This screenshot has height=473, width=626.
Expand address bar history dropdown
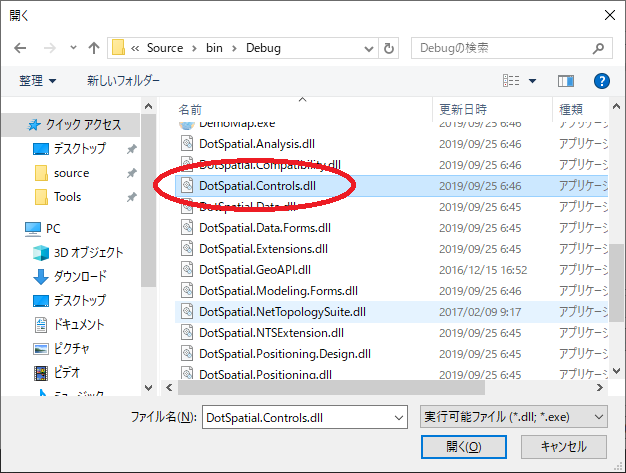pos(369,48)
